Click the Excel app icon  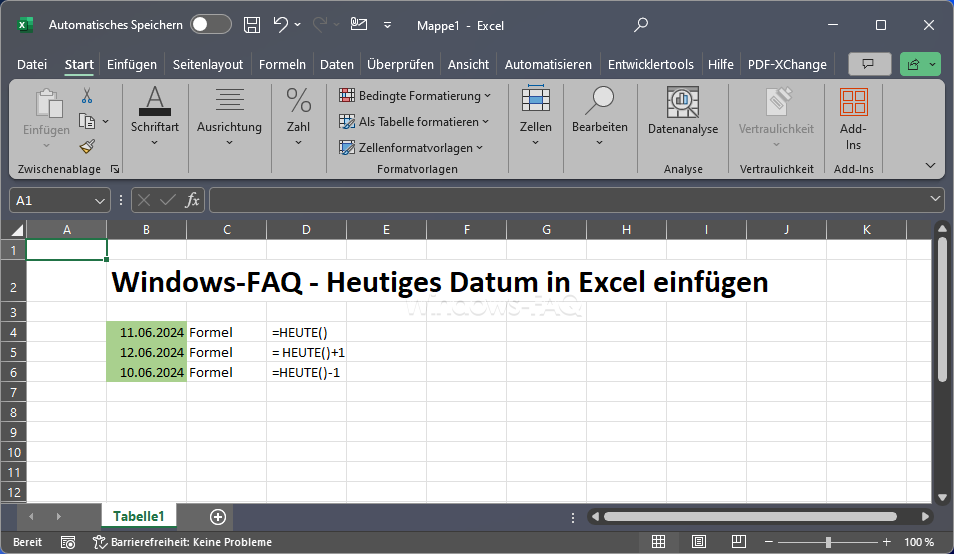[24, 25]
